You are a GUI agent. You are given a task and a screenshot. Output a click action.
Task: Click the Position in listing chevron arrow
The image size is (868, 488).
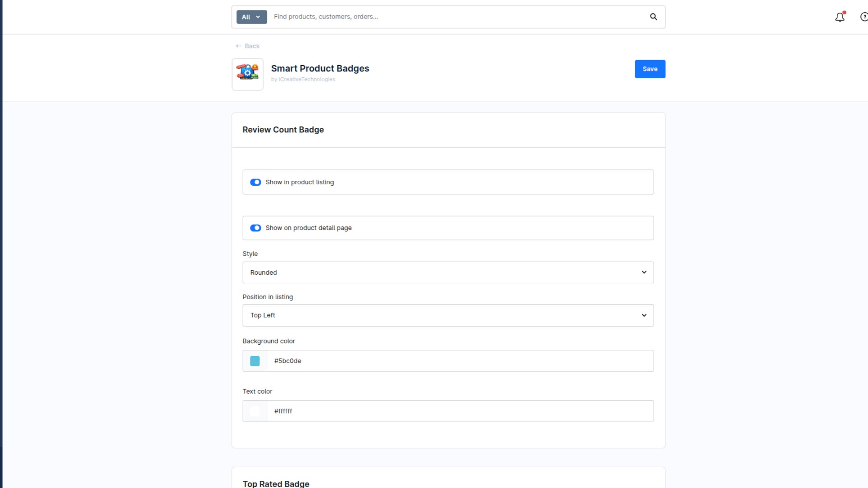644,315
